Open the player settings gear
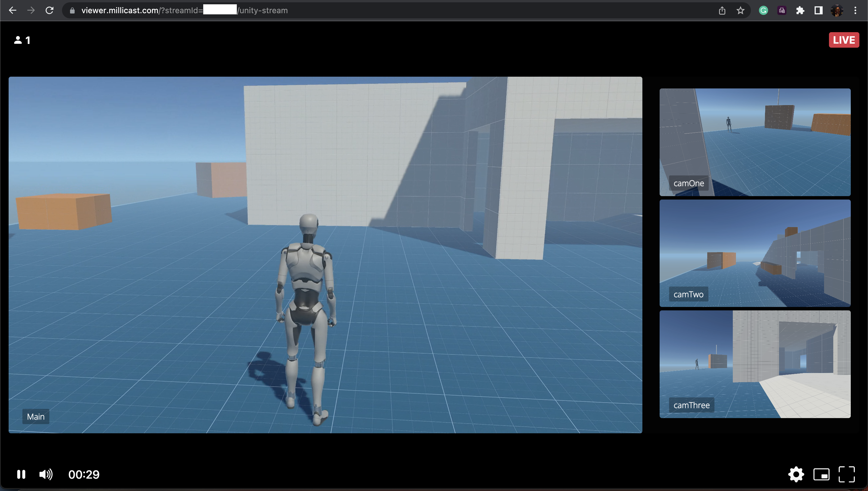 pyautogui.click(x=796, y=474)
